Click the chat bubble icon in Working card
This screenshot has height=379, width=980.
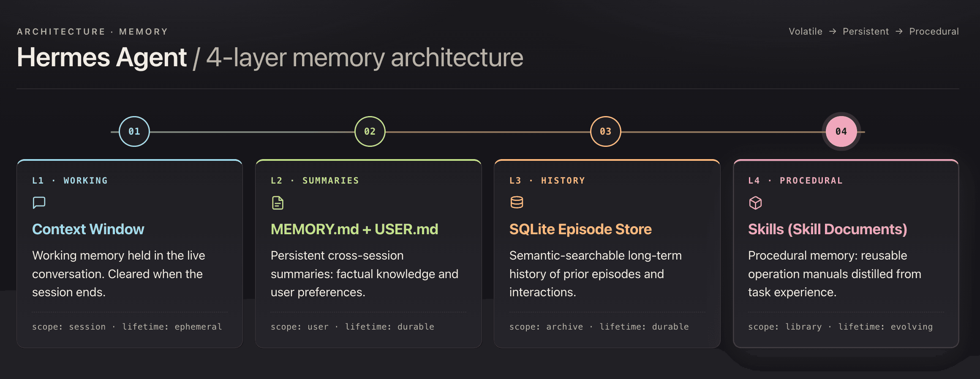click(39, 203)
